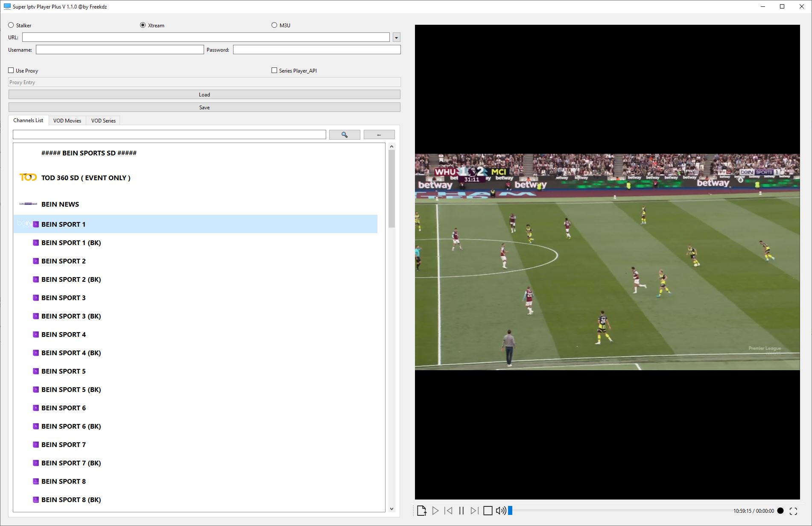Screen dimensions: 812x526
Task: Click the Play button in player controls
Action: click(435, 511)
